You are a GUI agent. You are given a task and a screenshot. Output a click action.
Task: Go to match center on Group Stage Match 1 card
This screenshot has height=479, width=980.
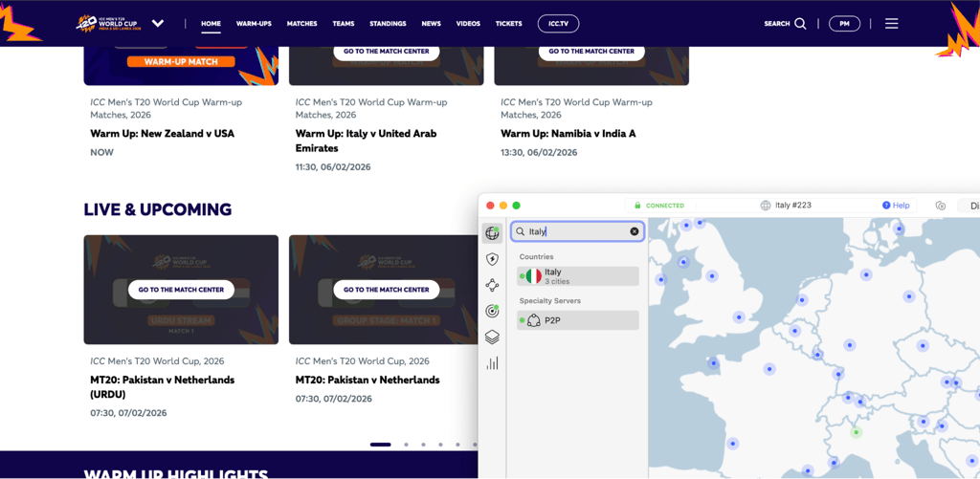(387, 290)
